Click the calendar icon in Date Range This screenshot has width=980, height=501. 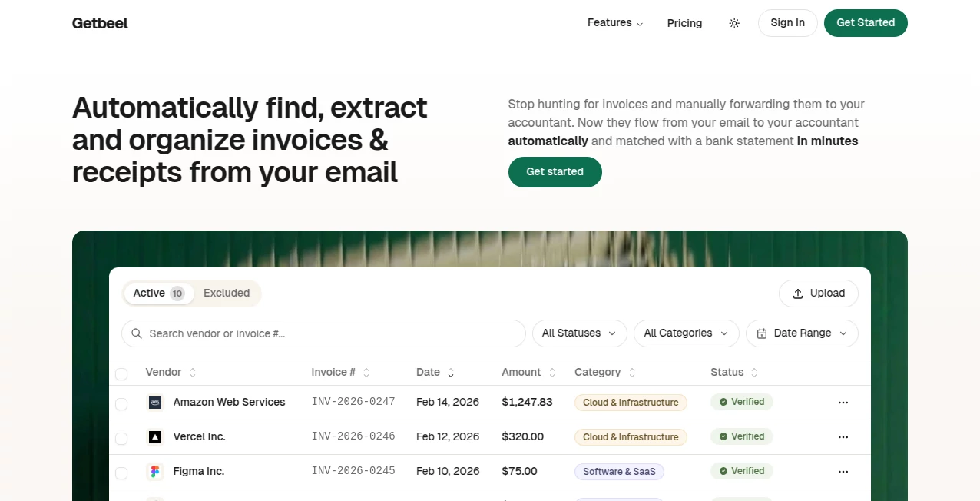click(761, 333)
